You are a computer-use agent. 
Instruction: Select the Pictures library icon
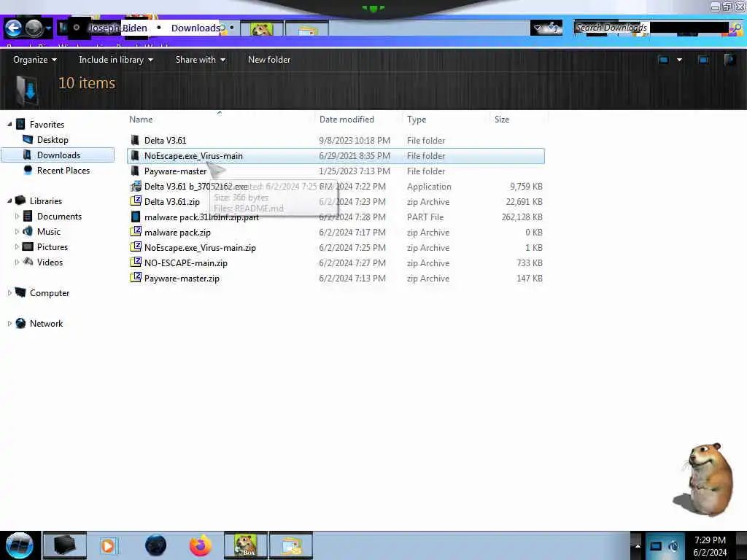tap(28, 246)
